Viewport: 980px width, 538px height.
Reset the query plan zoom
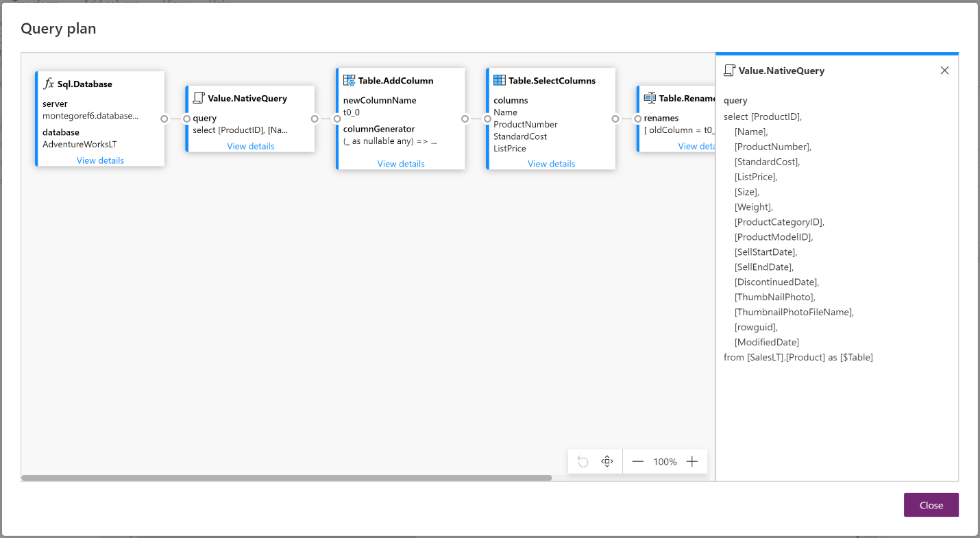pos(583,461)
